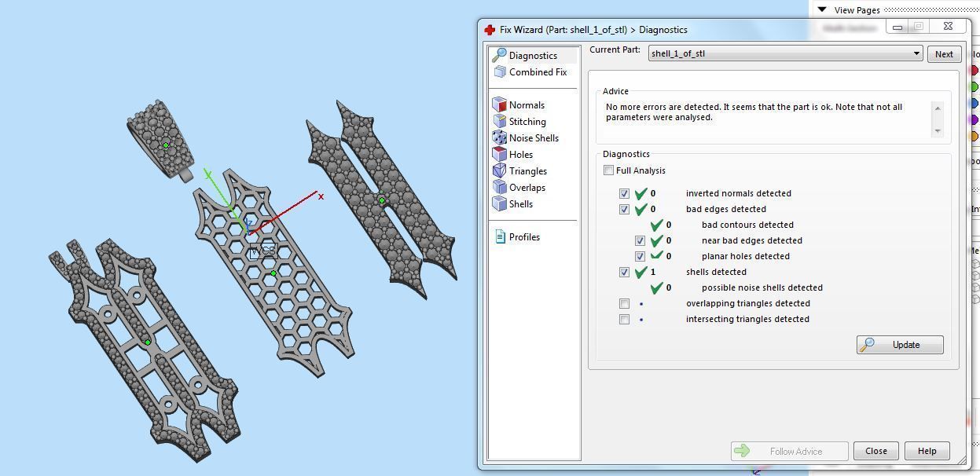Select the blue color swatch at right edge
The image size is (980, 476).
974,103
